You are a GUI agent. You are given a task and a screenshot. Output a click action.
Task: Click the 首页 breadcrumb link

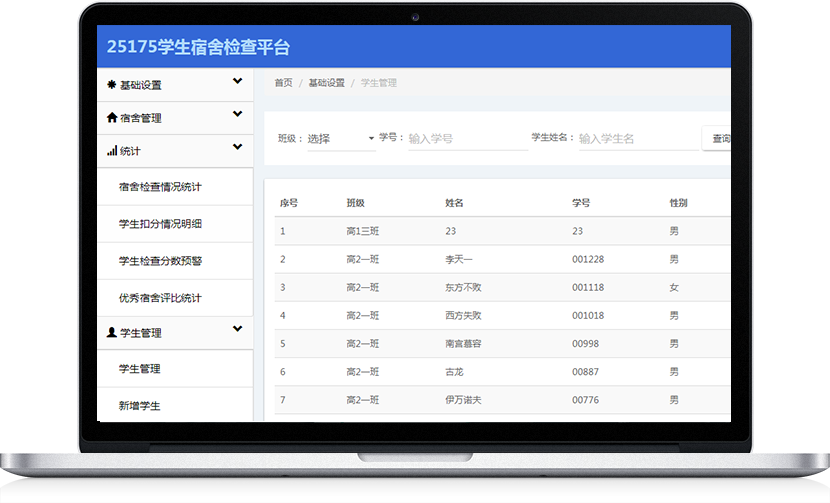tap(283, 83)
